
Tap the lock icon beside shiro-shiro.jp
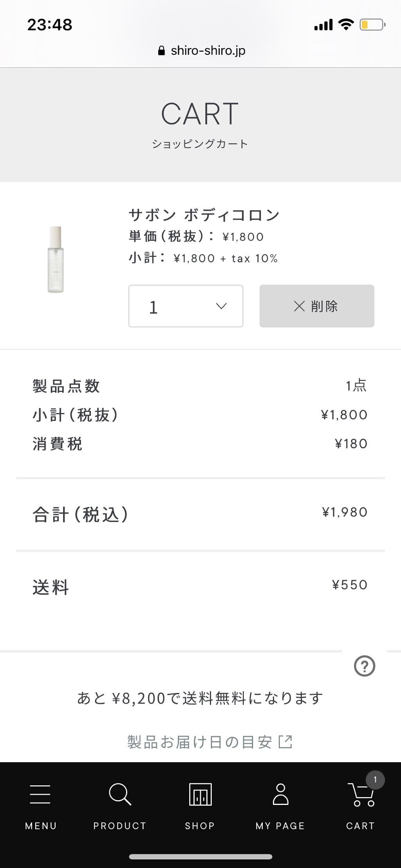coord(161,51)
